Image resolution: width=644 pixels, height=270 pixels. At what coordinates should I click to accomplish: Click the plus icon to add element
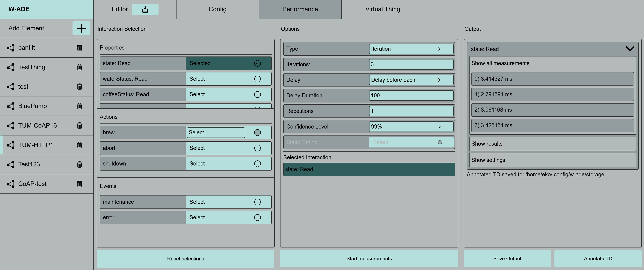pos(81,28)
